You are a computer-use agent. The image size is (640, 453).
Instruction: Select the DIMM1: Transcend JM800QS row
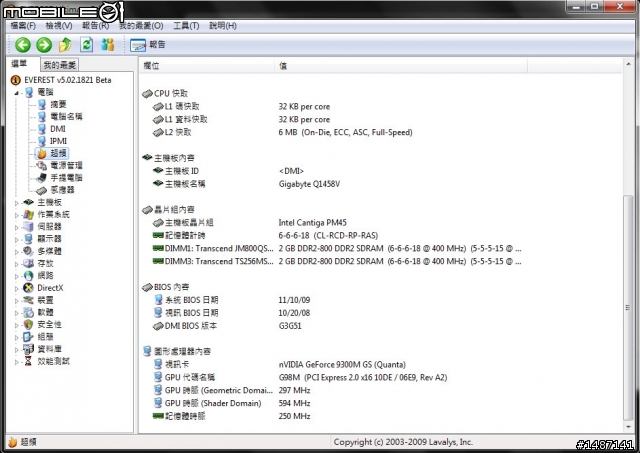point(337,249)
